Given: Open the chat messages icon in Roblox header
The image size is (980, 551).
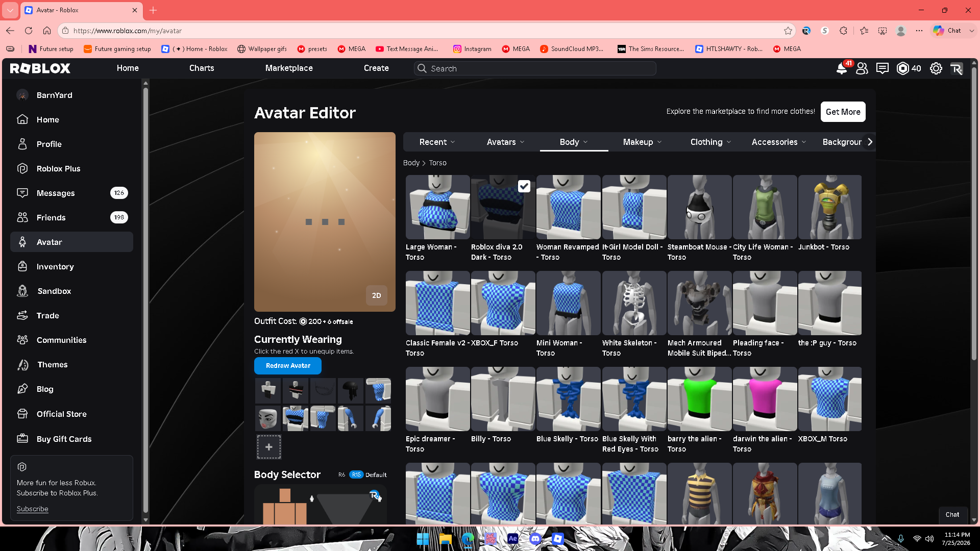Looking at the screenshot, I should (x=883, y=68).
